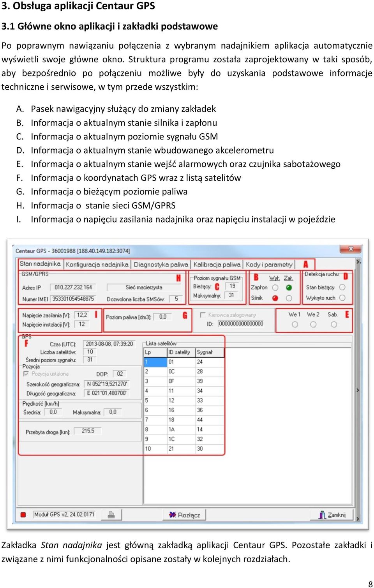Select satellite row with ID 12
This screenshot has width=374, height=588.
(184, 401)
